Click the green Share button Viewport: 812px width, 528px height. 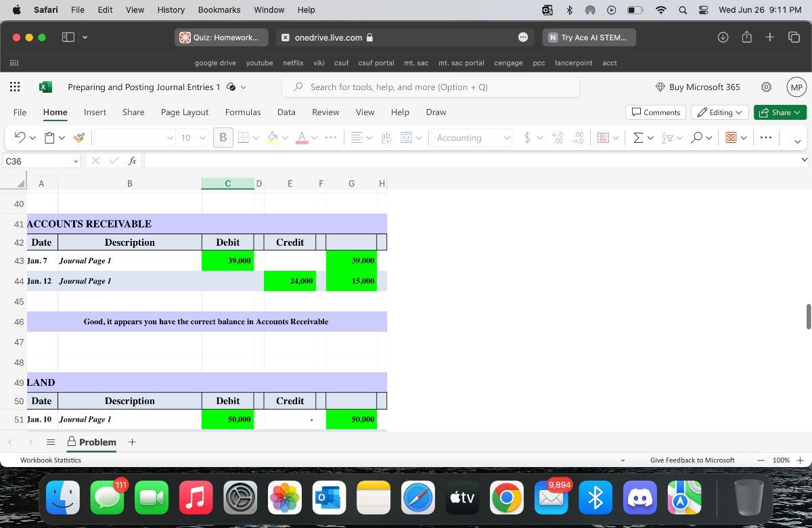click(x=780, y=112)
